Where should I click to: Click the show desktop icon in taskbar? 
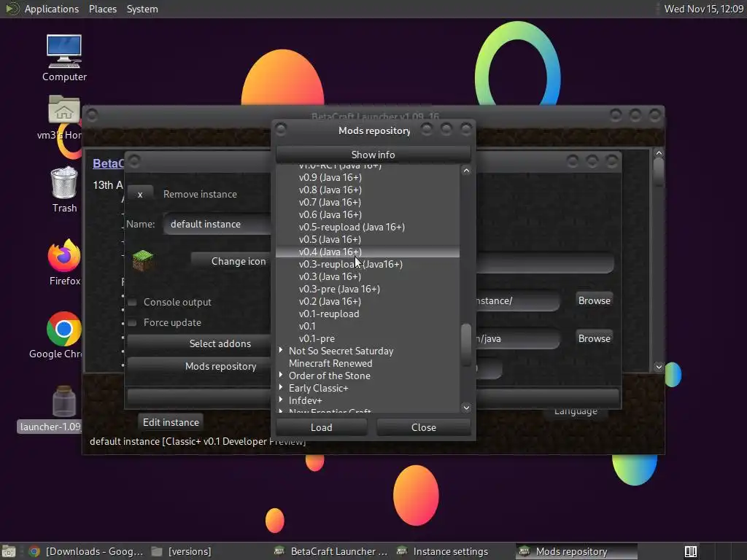point(9,551)
